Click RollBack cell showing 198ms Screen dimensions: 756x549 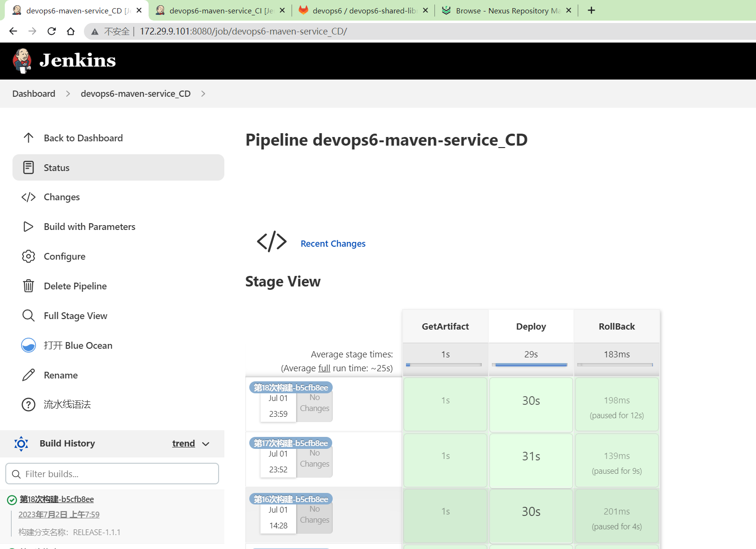[616, 405]
